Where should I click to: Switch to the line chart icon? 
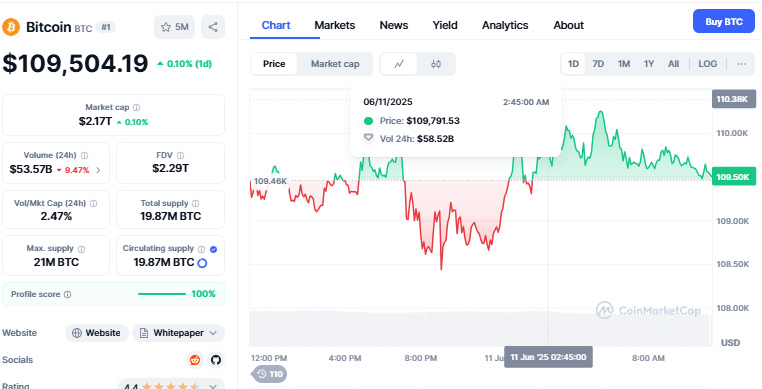click(398, 64)
